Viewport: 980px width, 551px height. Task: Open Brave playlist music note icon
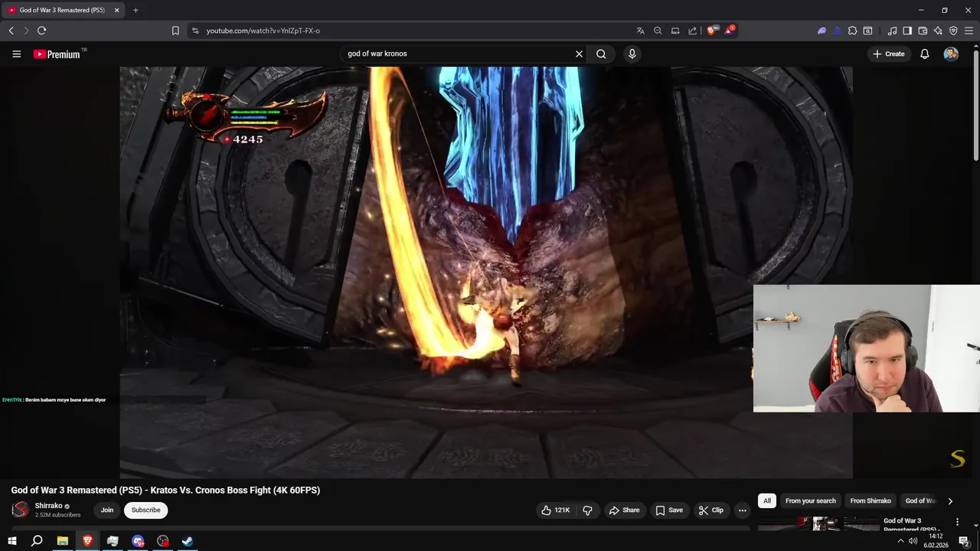892,31
